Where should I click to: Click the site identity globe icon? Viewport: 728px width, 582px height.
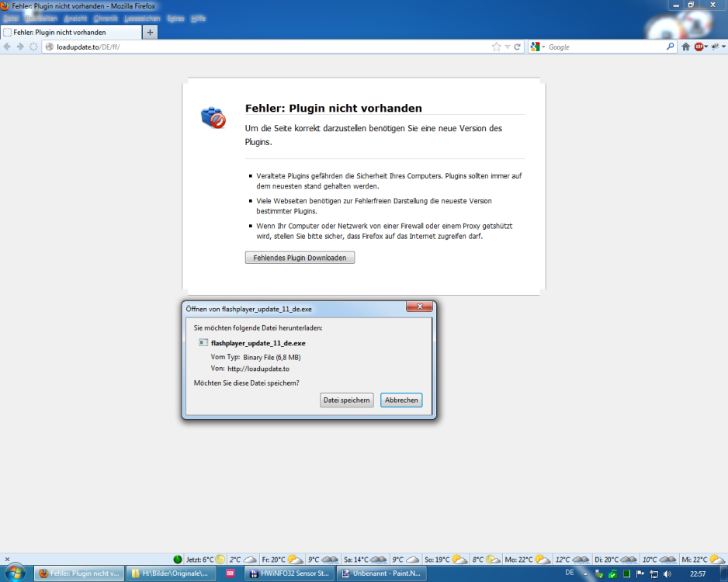pyautogui.click(x=49, y=47)
